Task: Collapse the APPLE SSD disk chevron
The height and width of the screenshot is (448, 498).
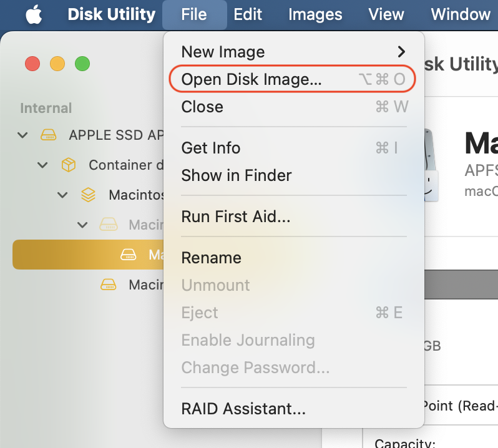Action: pyautogui.click(x=22, y=135)
